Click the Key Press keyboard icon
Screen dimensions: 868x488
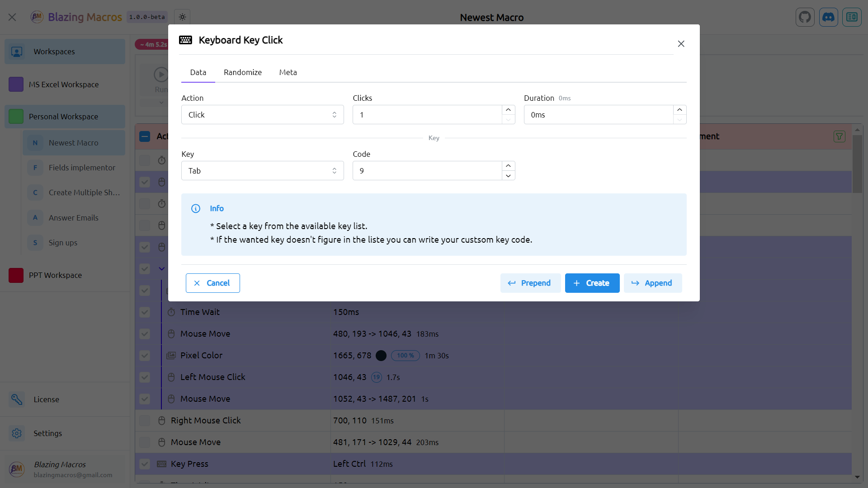(161, 464)
